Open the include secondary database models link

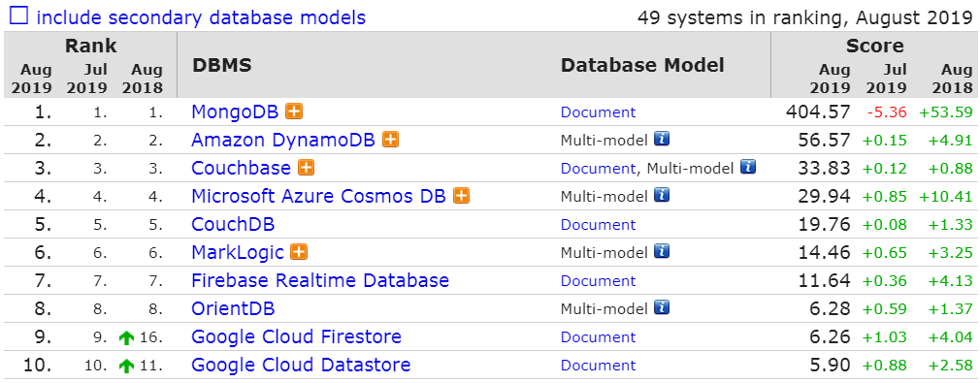tap(201, 16)
